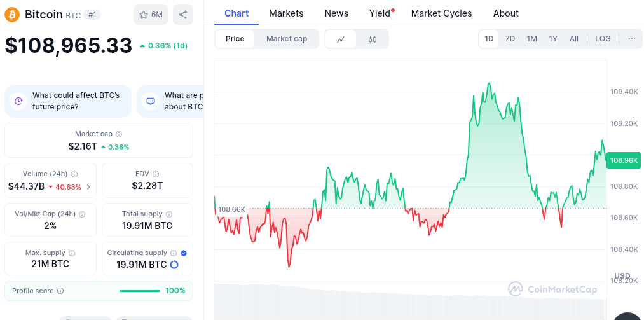Image resolution: width=644 pixels, height=320 pixels.
Task: Click the $2.28T FDV value
Action: coord(147,186)
